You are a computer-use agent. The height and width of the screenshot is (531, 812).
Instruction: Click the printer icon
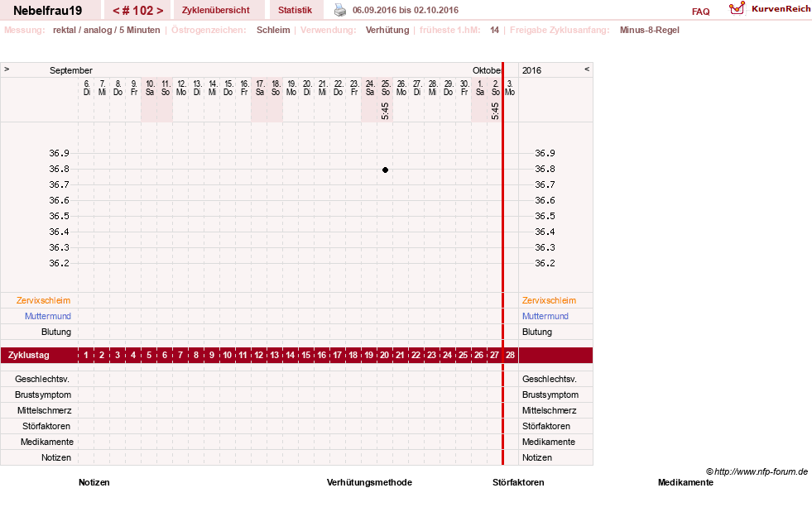click(x=339, y=10)
